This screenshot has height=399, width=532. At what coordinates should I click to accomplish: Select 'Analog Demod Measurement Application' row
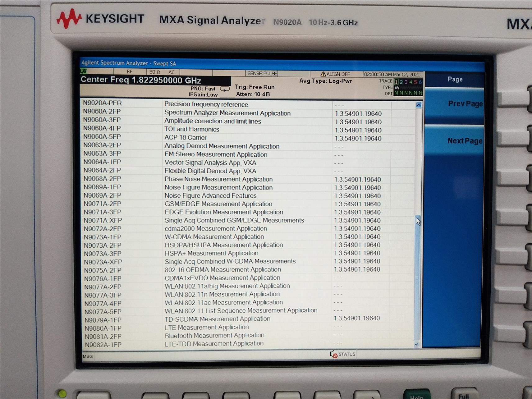(248, 146)
